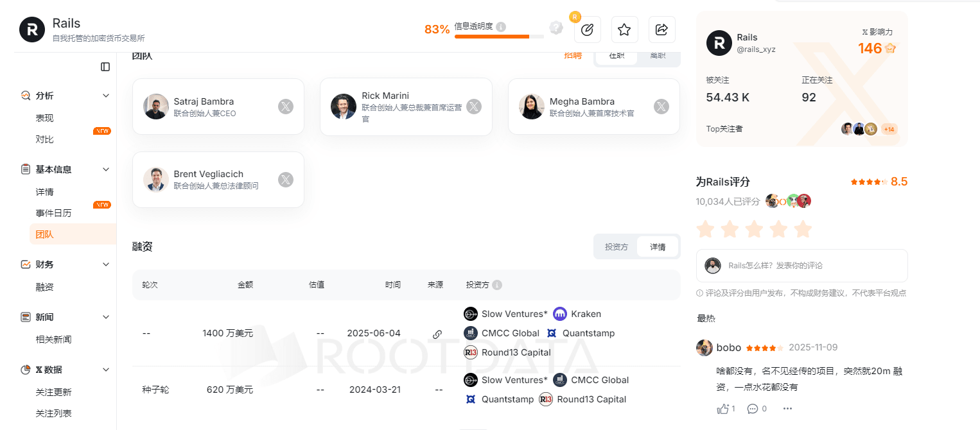Click the 54.43 K follower count
This screenshot has width=980, height=430.
(728, 98)
